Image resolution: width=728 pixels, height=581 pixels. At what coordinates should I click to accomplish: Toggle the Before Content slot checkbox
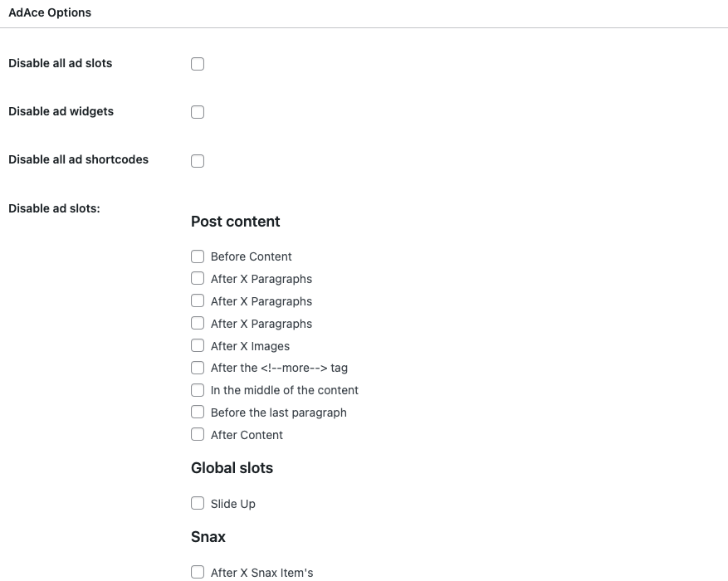(198, 256)
